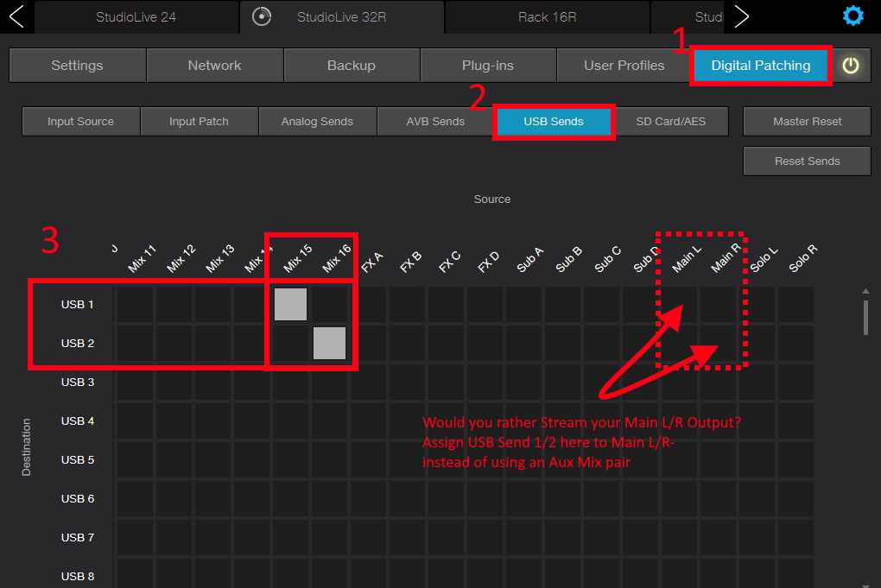Open the AVB Sends routing matrix
This screenshot has width=881, height=588.
click(x=434, y=121)
